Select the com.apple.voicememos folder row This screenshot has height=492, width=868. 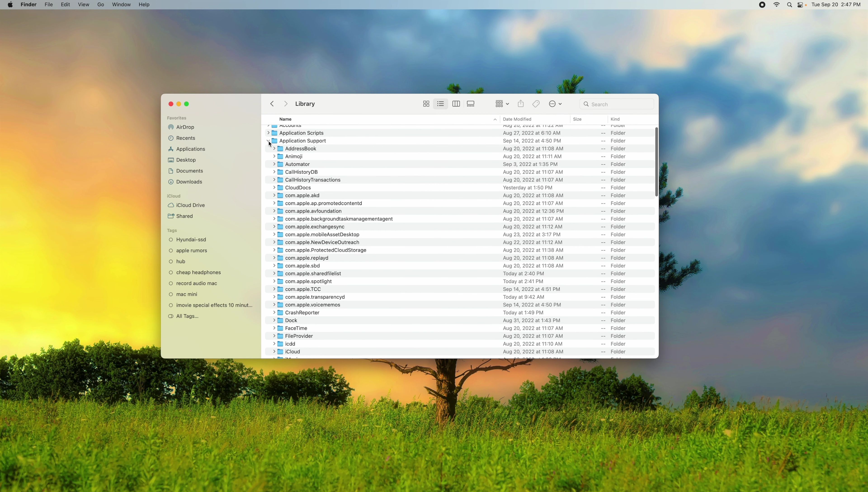click(x=460, y=305)
